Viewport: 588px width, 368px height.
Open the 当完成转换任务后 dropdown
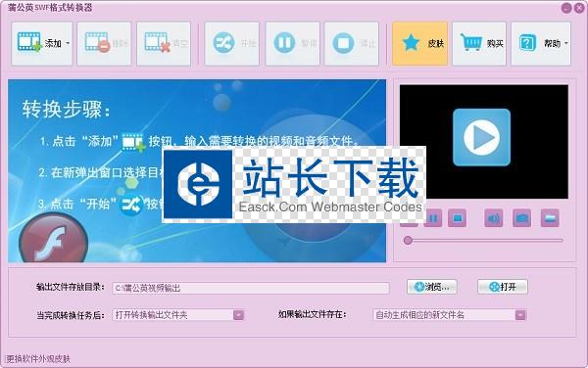coord(178,315)
